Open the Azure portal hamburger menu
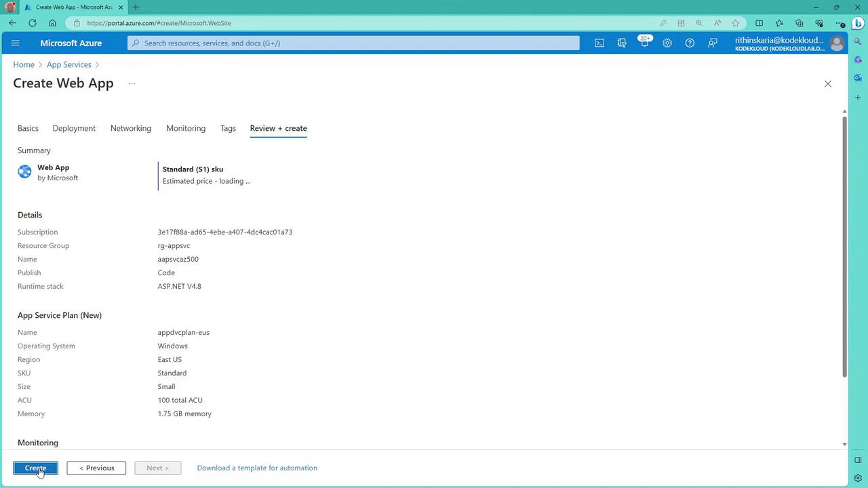The height and width of the screenshot is (488, 868). click(x=16, y=43)
